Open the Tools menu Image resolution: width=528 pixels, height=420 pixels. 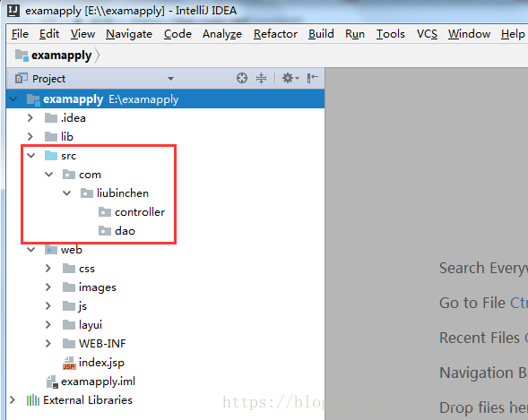coord(391,34)
